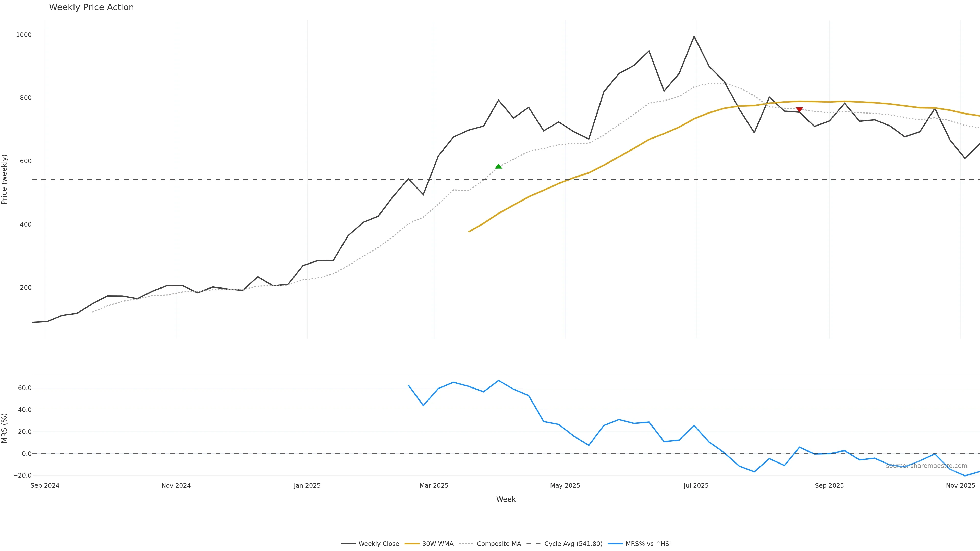980x551 pixels.
Task: Toggle the Weekly Close legend entry
Action: [378, 544]
